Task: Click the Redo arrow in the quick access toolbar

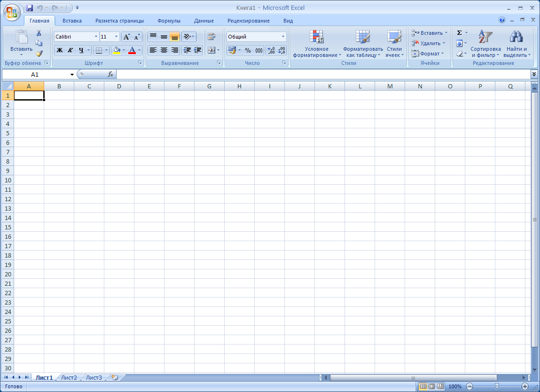Action: click(55, 8)
